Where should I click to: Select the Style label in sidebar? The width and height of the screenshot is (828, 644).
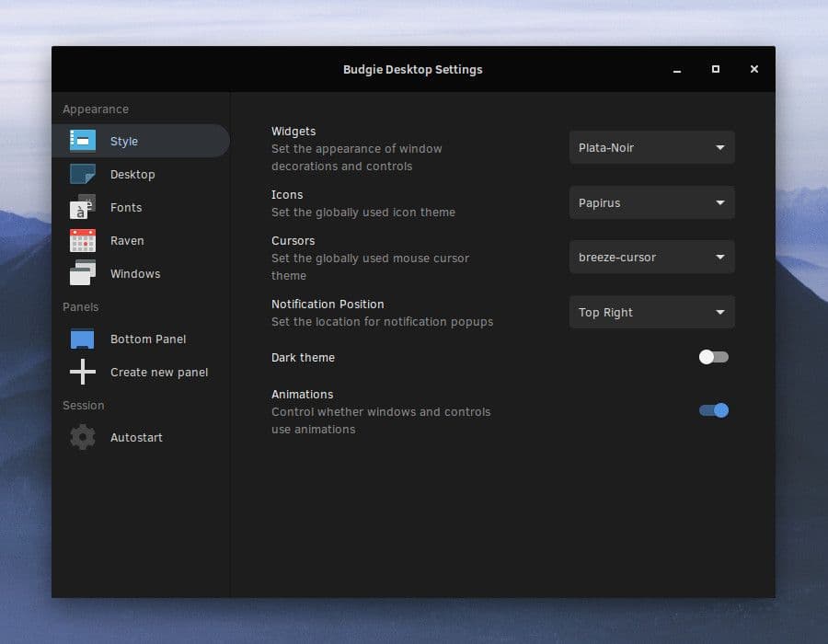point(124,142)
